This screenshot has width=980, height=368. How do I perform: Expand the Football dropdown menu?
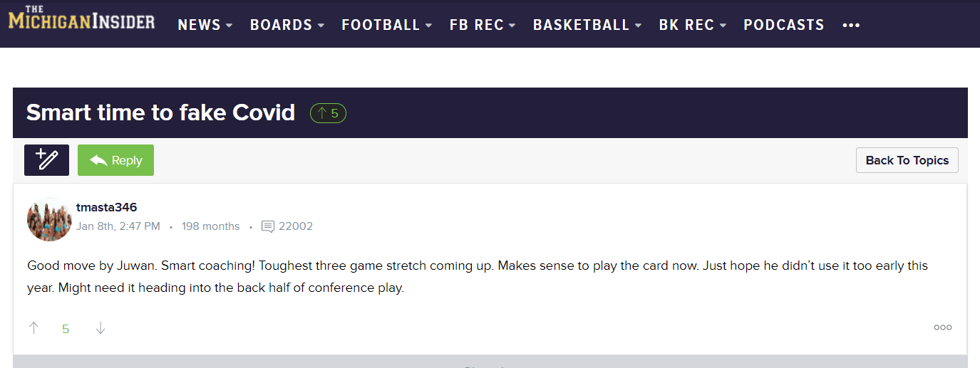coord(387,25)
